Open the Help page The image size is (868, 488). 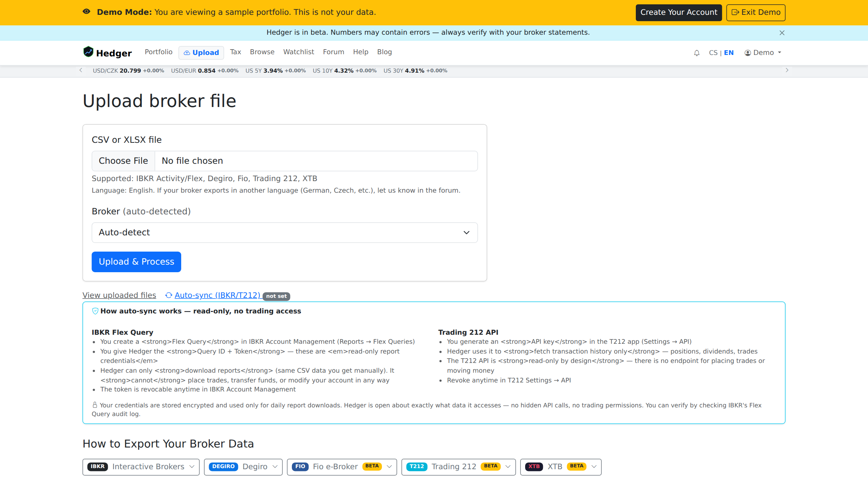(361, 52)
